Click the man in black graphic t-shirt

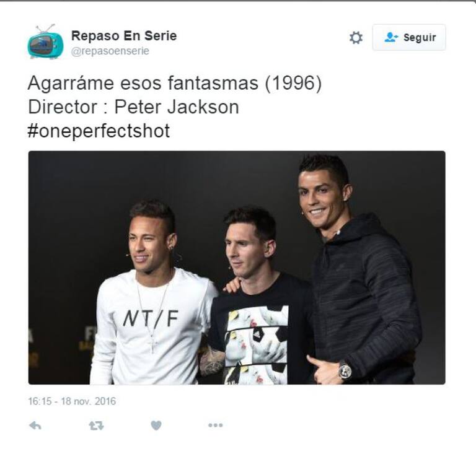coord(258,297)
